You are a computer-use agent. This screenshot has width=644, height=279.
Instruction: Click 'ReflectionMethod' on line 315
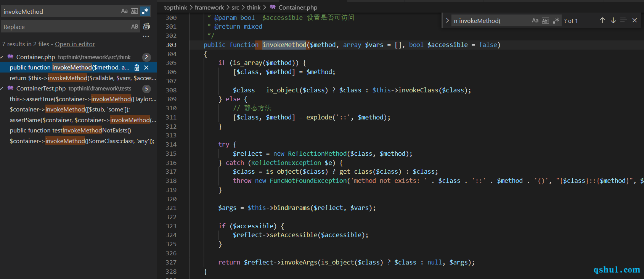point(317,153)
